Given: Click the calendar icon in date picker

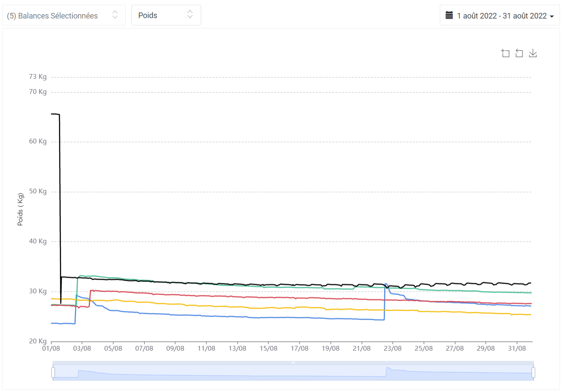Looking at the screenshot, I should [x=449, y=15].
